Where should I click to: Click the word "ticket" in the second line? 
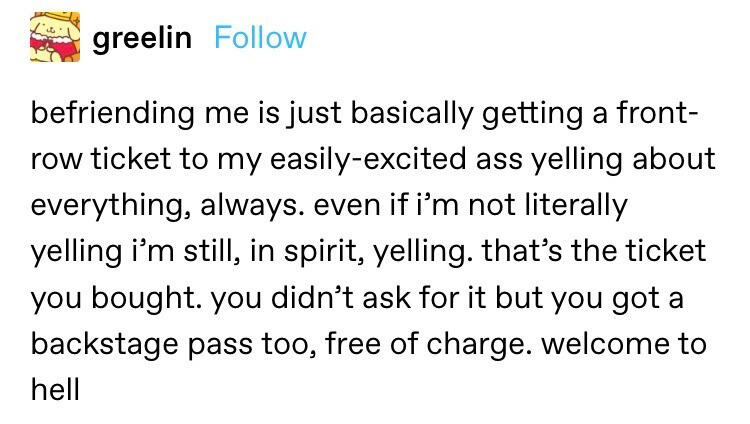140,159
